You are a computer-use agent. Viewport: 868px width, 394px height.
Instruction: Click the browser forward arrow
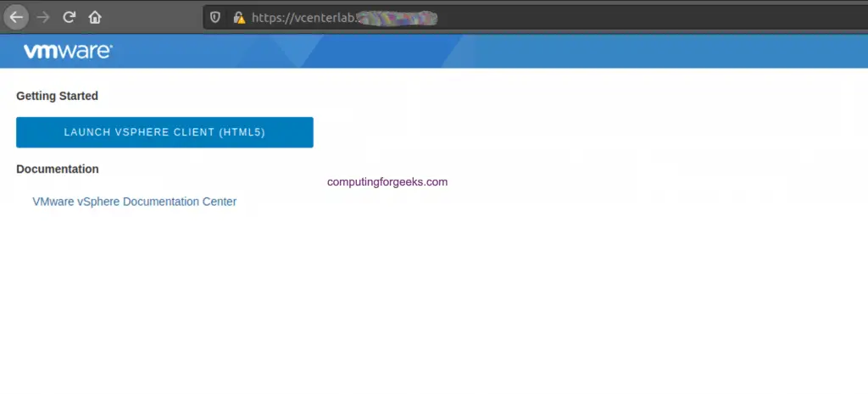[42, 17]
